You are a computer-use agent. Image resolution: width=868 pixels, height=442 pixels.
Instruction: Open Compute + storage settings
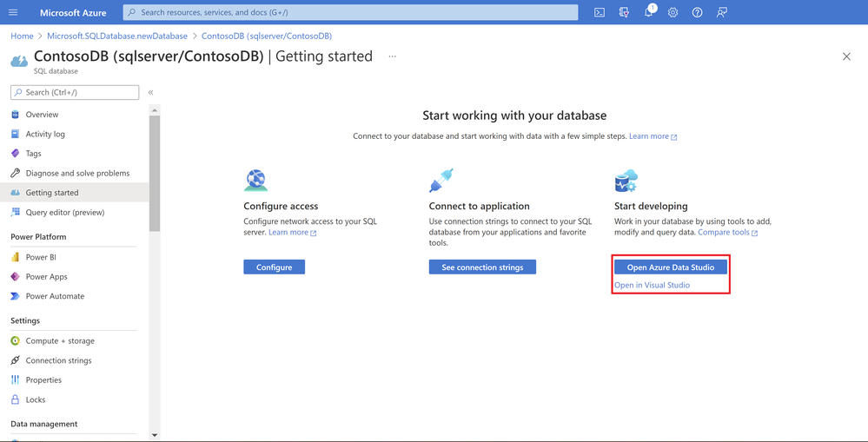[x=60, y=340]
